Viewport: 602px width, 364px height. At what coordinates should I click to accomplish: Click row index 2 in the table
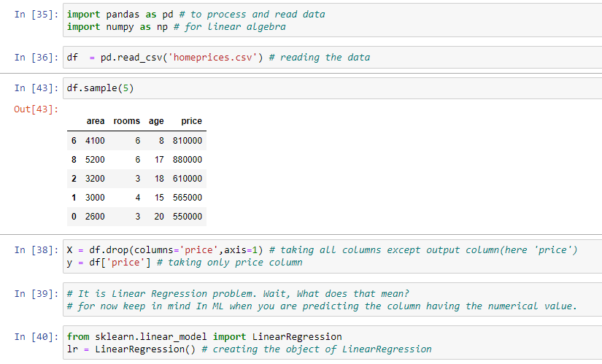click(x=74, y=179)
